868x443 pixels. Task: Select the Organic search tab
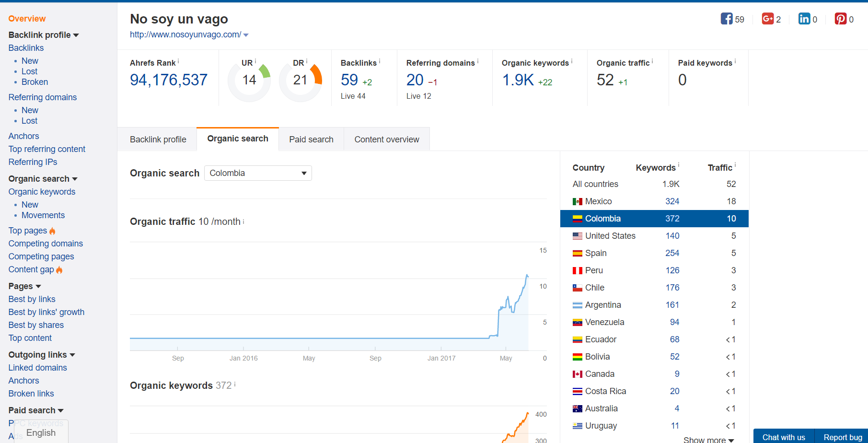[x=238, y=139]
